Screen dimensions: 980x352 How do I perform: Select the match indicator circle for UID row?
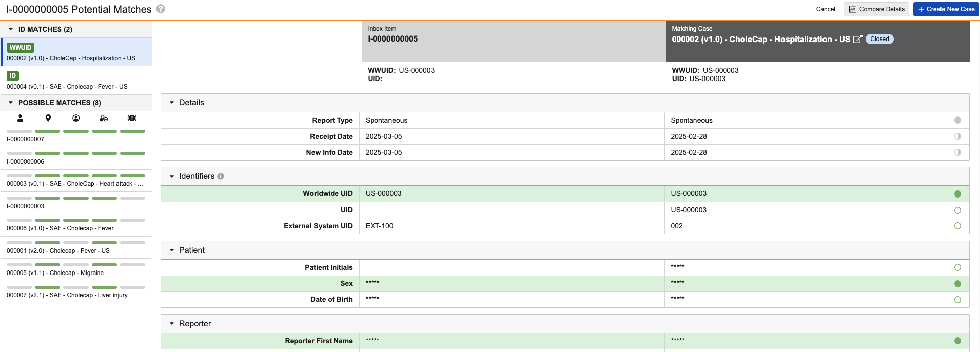click(x=957, y=210)
